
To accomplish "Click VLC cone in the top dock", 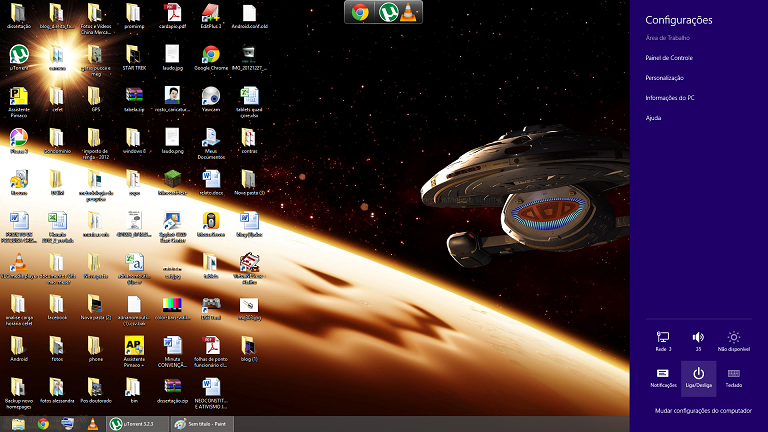I will click(408, 12).
